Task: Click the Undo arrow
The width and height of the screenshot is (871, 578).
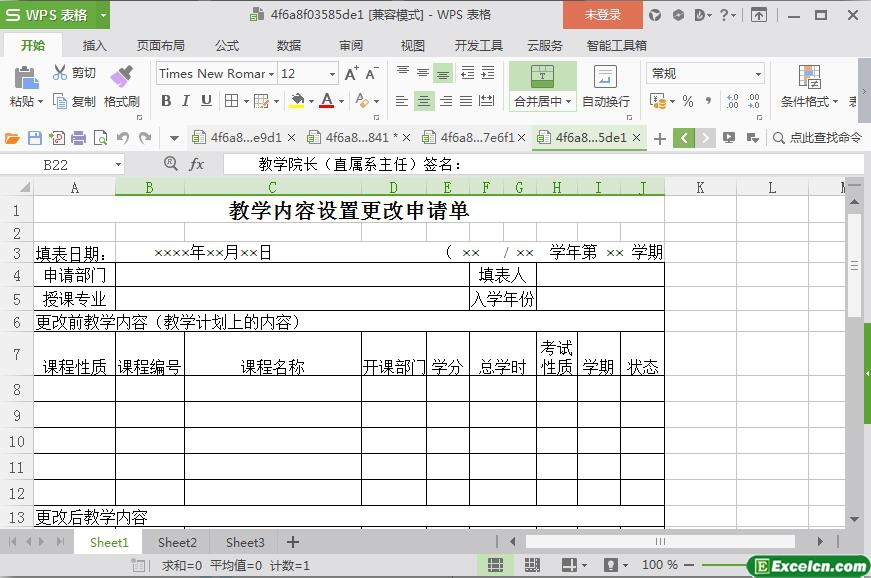Action: coord(123,138)
